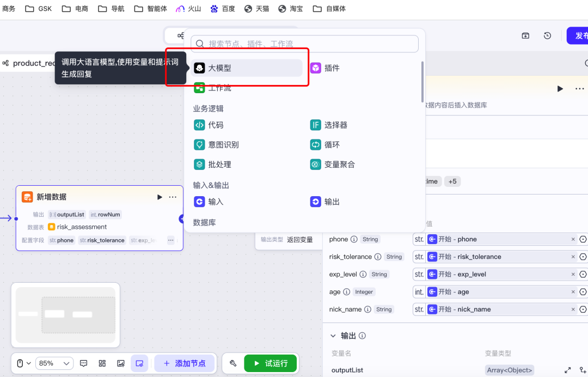Viewport: 588px width, 377px height.
Task: Expand outputList with the arrows icon
Action: [x=568, y=370]
